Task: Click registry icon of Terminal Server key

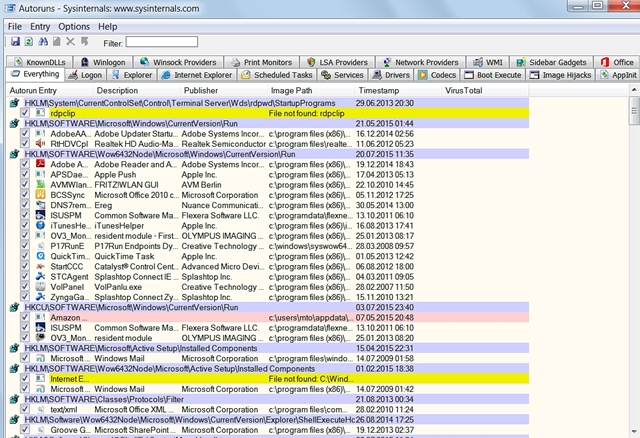Action: [x=14, y=103]
